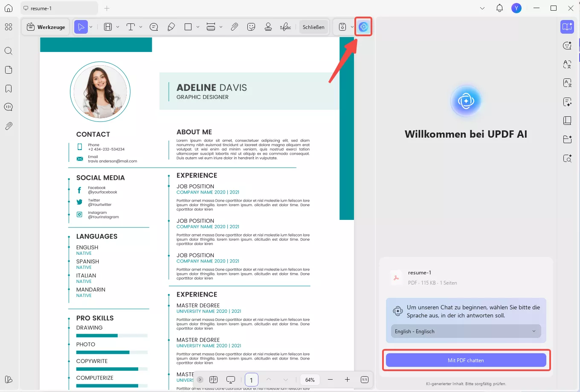Select the signature tool
The width and height of the screenshot is (580, 392).
[x=285, y=27]
